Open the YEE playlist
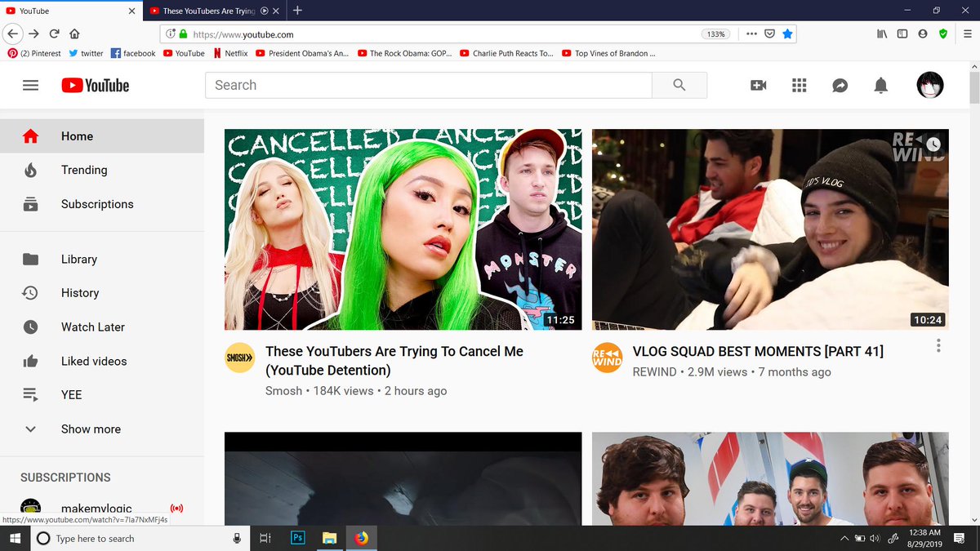Viewport: 980px width, 551px height. (102, 394)
